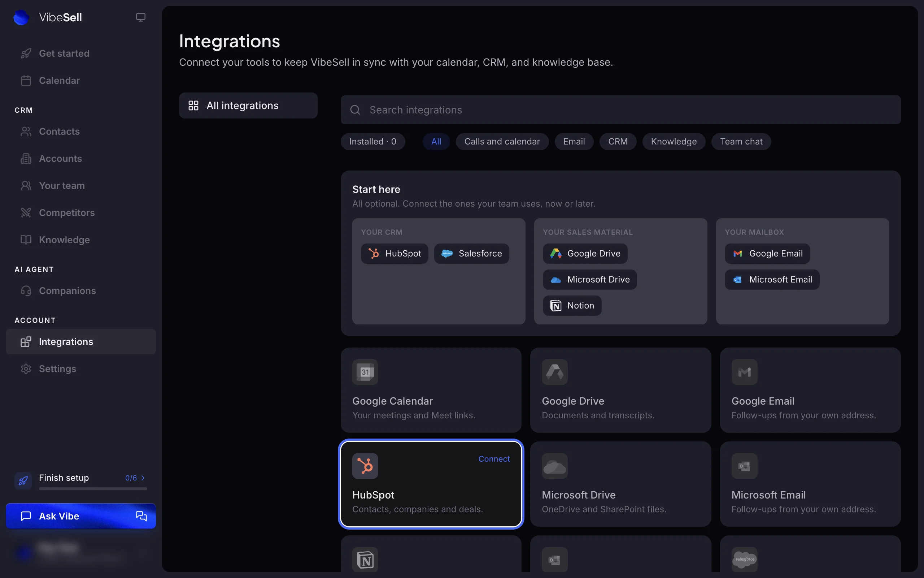Click 'Contacts, companies and deals.' text
This screenshot has height=578, width=924.
click(417, 509)
